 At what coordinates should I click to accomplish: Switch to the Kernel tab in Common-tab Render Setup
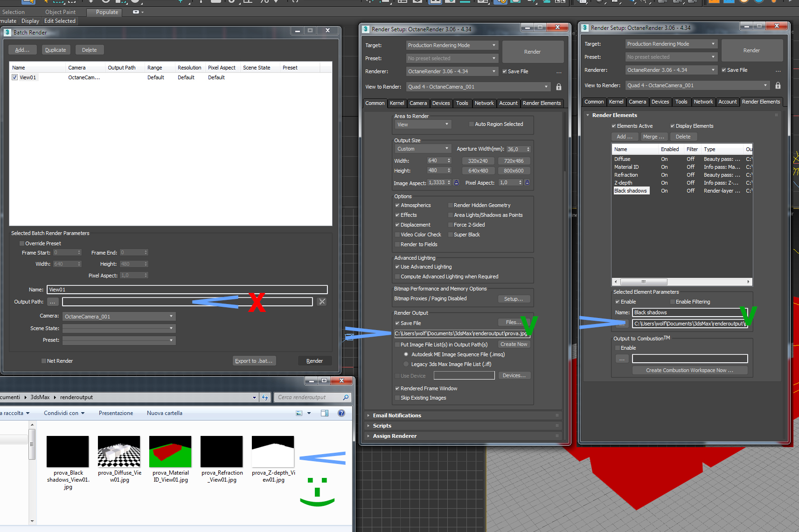(x=397, y=103)
